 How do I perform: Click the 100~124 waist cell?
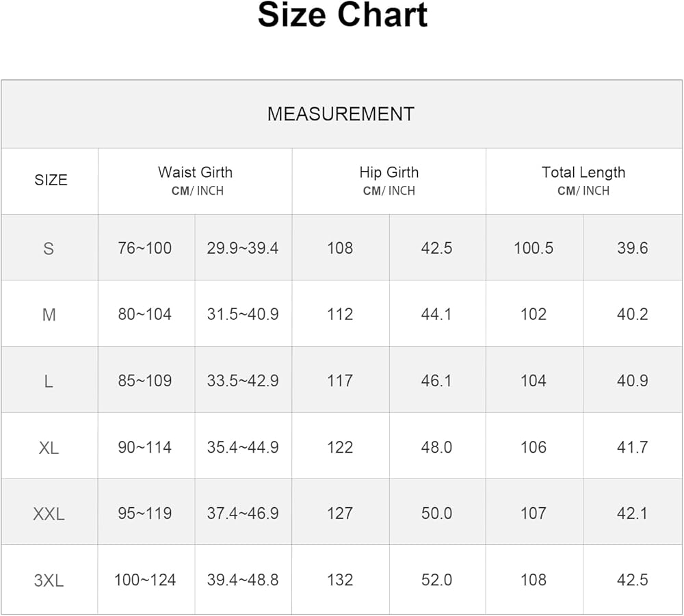(145, 580)
